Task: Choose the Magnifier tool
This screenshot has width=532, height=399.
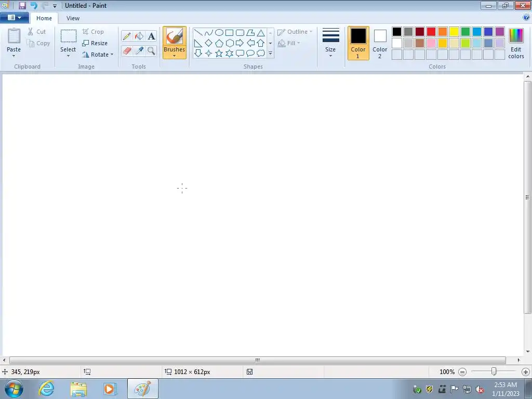Action: tap(151, 51)
